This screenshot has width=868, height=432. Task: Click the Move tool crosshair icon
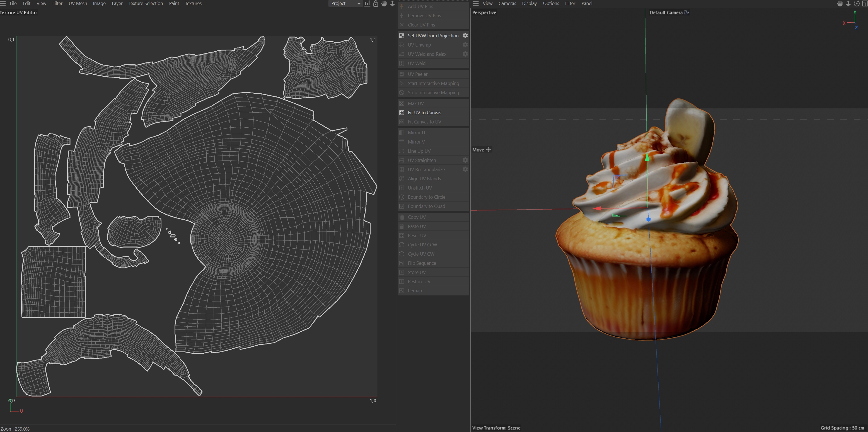pos(488,149)
